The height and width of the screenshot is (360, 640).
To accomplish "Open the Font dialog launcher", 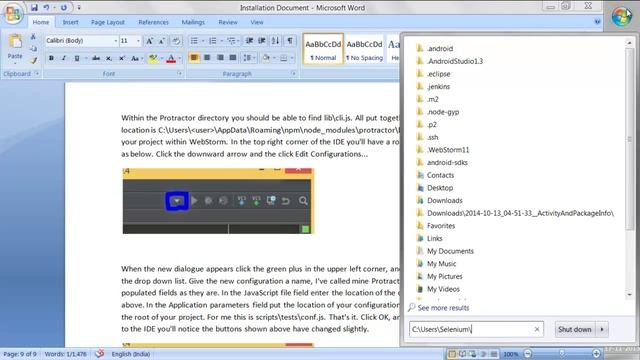I will [x=179, y=73].
